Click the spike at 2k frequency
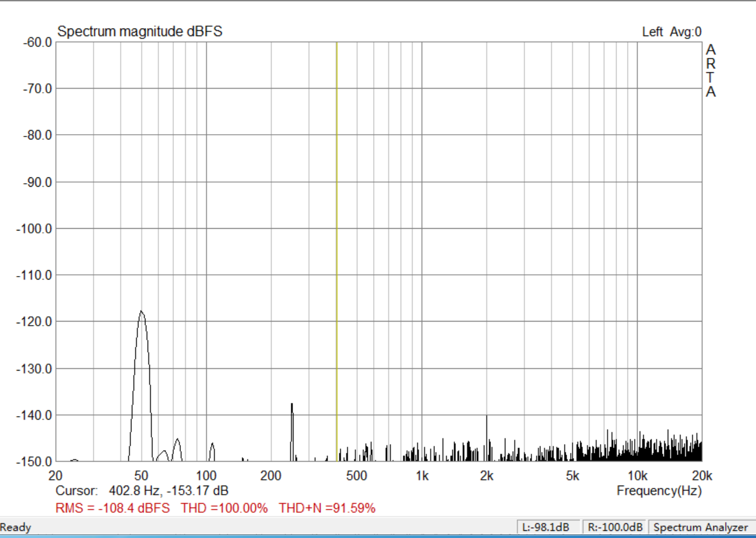The image size is (756, 538). (x=486, y=438)
